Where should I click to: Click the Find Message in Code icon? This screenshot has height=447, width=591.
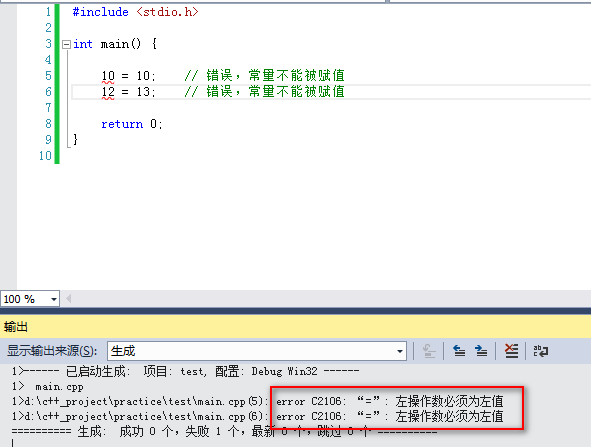pyautogui.click(x=429, y=351)
